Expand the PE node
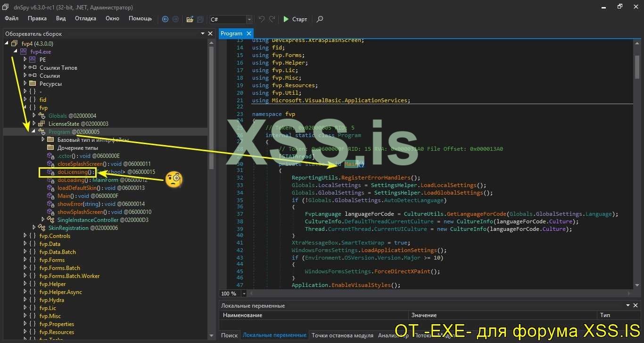Image resolution: width=644 pixels, height=343 pixels. pos(25,60)
